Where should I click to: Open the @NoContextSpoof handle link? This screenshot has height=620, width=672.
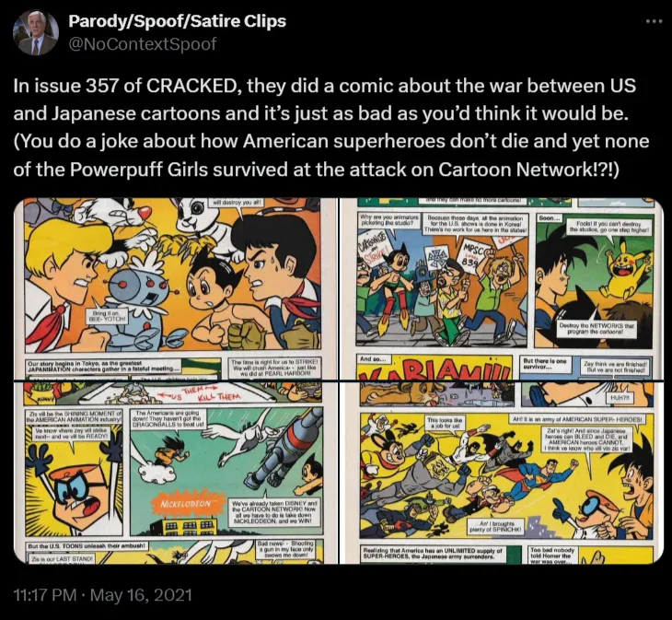coord(143,44)
